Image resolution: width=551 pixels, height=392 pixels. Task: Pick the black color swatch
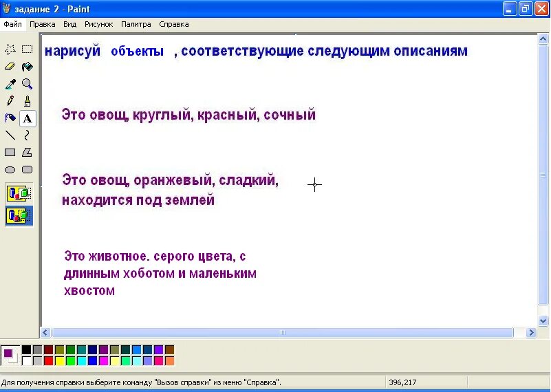tap(26, 349)
